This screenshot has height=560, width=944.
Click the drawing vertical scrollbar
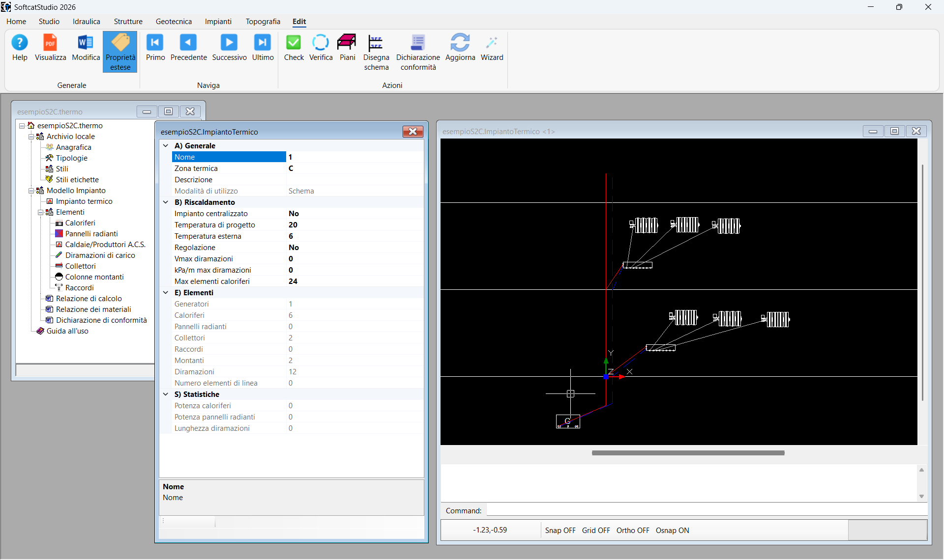[922, 282]
